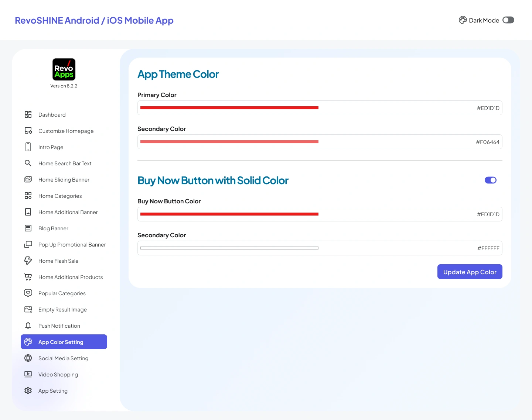Open the theme Secondary Color #F06464 swatch
The height and width of the screenshot is (420, 532).
pyautogui.click(x=229, y=142)
